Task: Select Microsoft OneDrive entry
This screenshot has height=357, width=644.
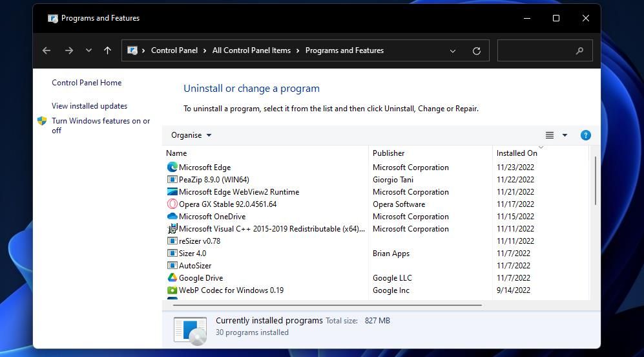Action: [x=213, y=217]
